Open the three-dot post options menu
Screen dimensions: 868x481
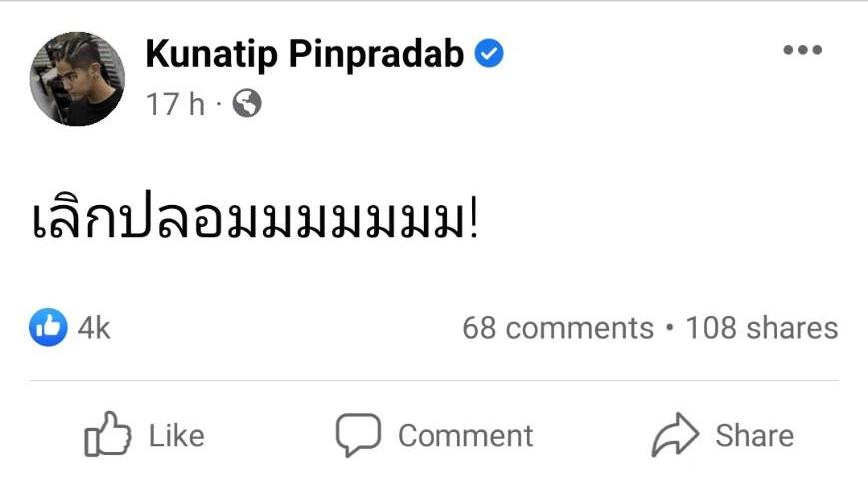pyautogui.click(x=802, y=51)
